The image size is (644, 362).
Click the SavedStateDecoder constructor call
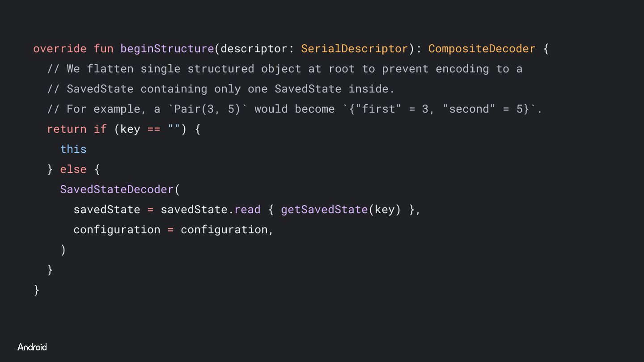(x=117, y=189)
